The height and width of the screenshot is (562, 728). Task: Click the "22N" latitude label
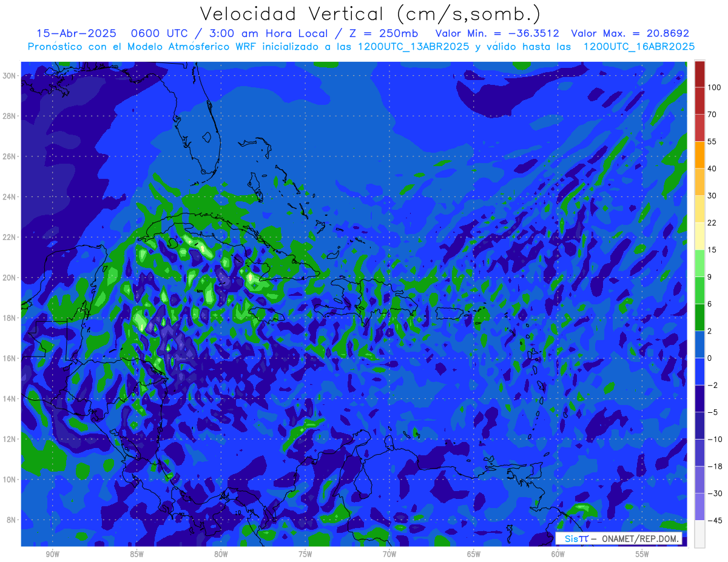point(10,237)
